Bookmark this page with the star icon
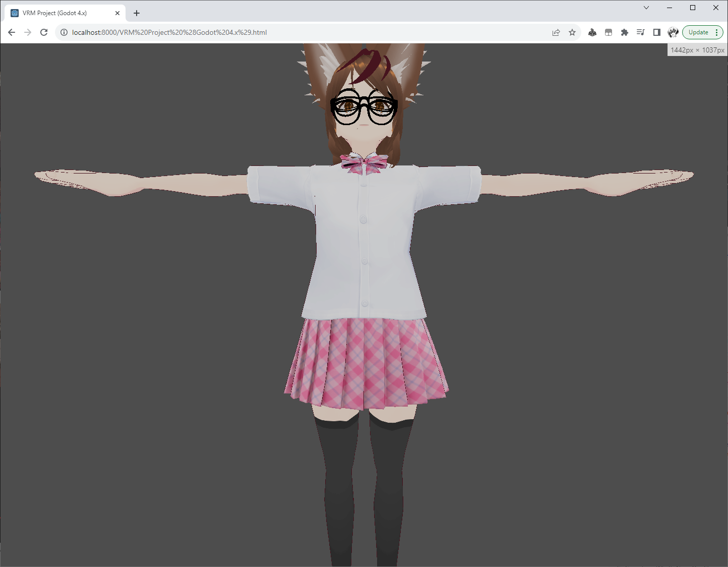 (x=572, y=32)
